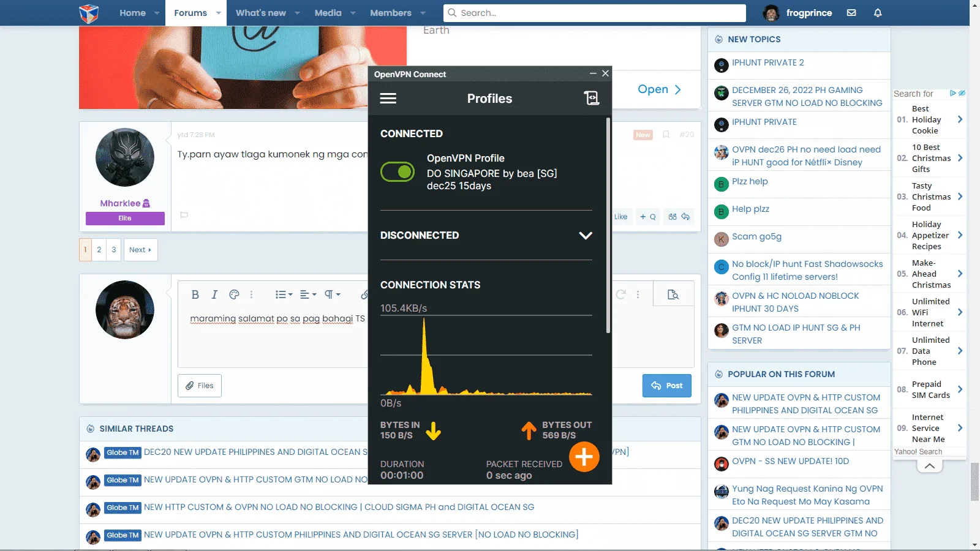
Task: Click the forum logo icon
Action: [89, 13]
